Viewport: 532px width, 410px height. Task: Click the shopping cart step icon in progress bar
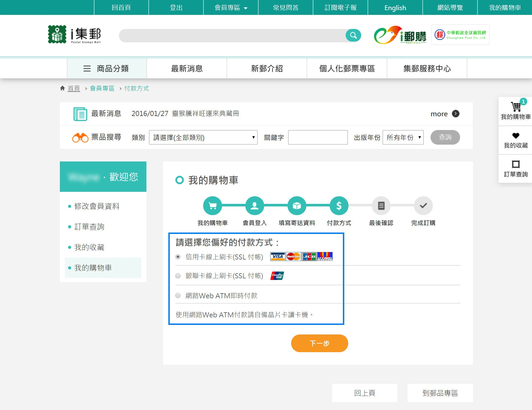212,206
